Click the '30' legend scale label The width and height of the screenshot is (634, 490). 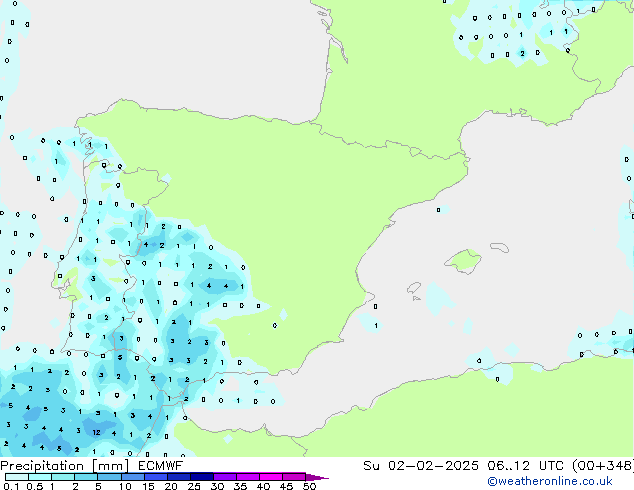pos(217,486)
